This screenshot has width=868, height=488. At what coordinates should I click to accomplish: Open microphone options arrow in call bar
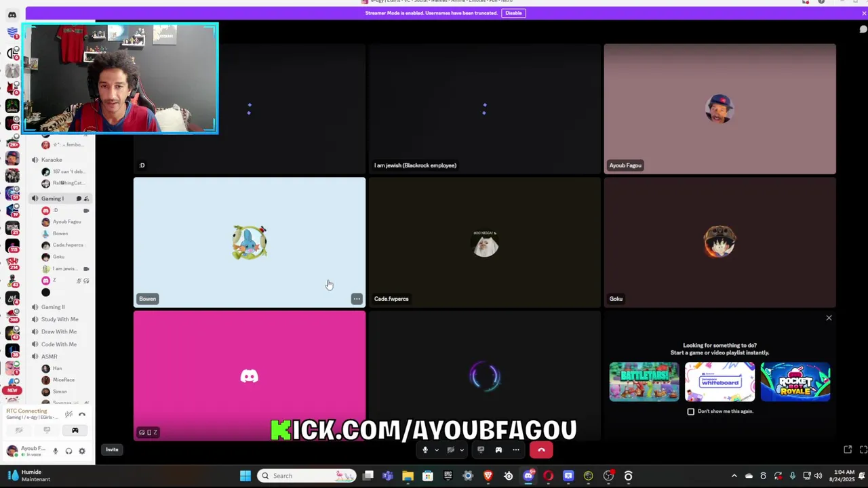(436, 450)
